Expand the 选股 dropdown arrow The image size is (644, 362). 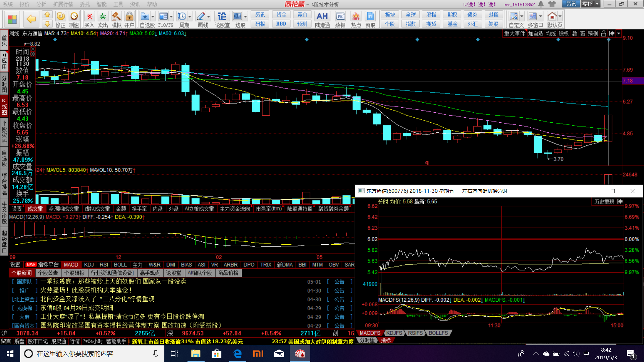coord(246,16)
